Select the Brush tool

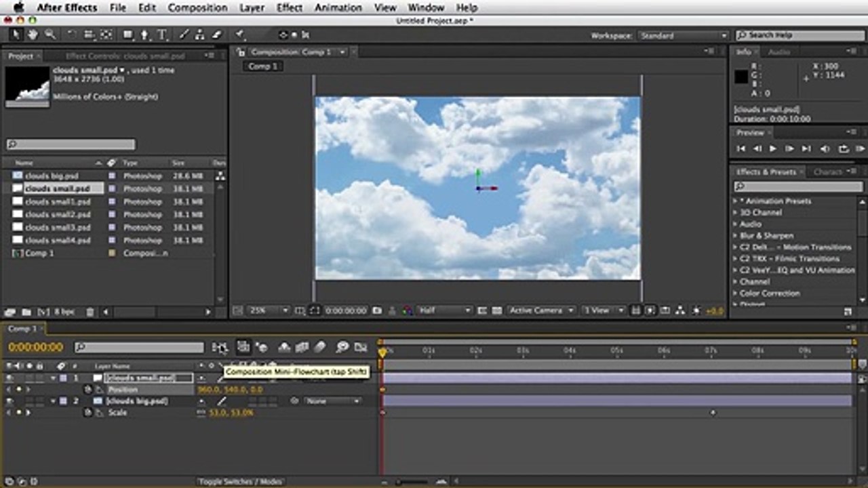184,35
